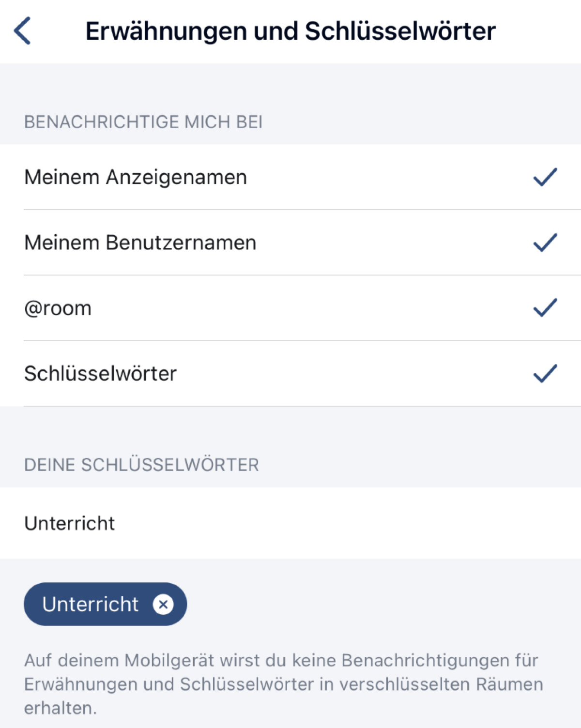
Task: Click the gray spacer above DEINE SCHLÜSSELWÖRTER
Action: 290,428
